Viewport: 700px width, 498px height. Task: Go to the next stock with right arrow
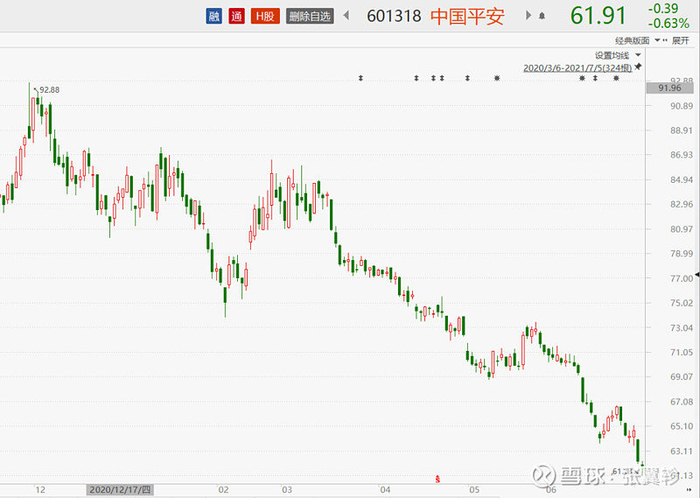(x=528, y=16)
